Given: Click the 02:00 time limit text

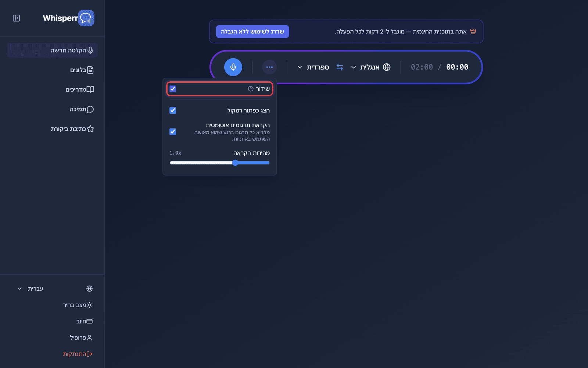Looking at the screenshot, I should pyautogui.click(x=422, y=67).
